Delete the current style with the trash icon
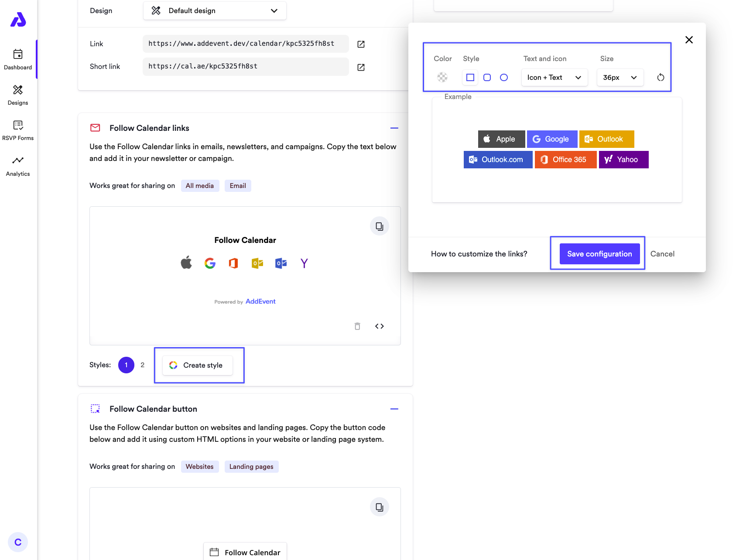The width and height of the screenshot is (753, 560). click(x=357, y=326)
